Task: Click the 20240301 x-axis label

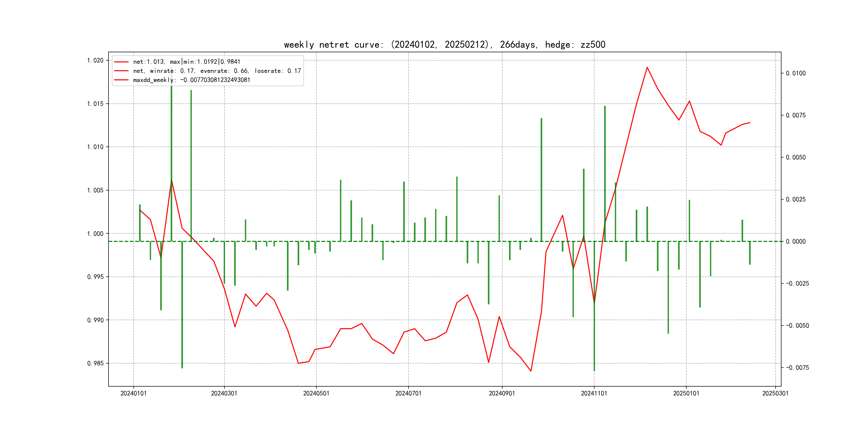Action: pos(224,393)
